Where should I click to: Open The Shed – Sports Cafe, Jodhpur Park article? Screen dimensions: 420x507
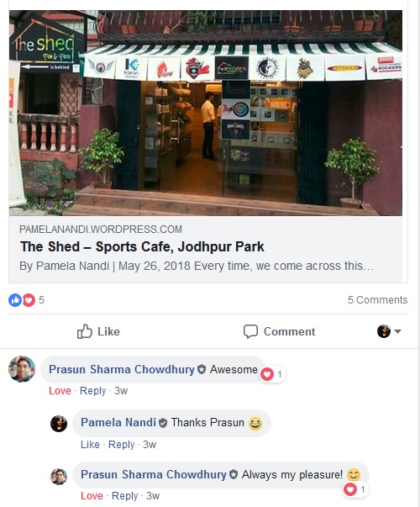(142, 246)
